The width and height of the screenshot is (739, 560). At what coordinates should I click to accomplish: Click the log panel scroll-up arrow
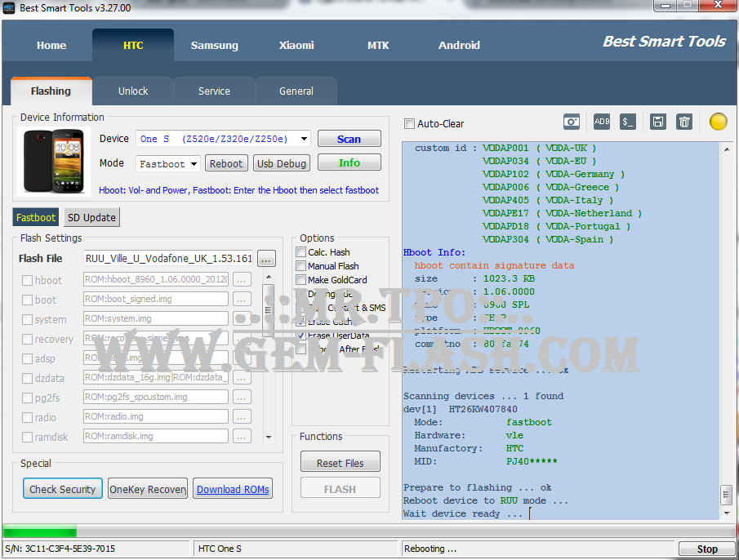tap(726, 149)
